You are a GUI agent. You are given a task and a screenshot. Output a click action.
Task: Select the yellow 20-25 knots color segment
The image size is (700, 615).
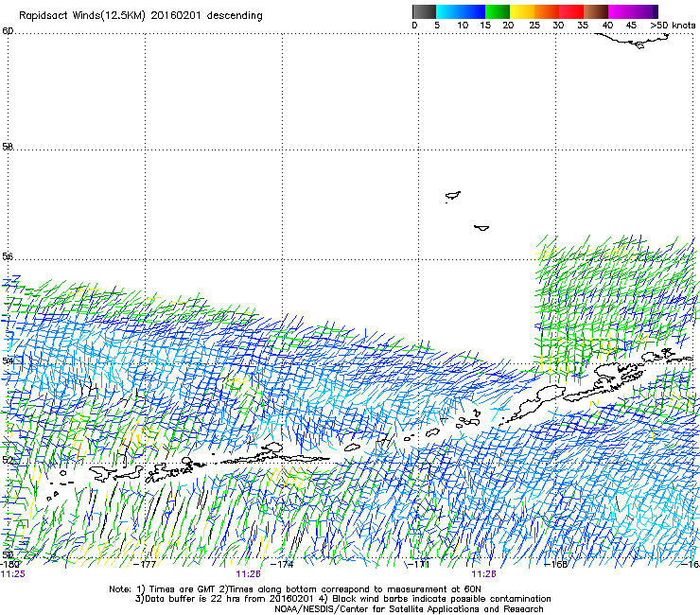522,11
